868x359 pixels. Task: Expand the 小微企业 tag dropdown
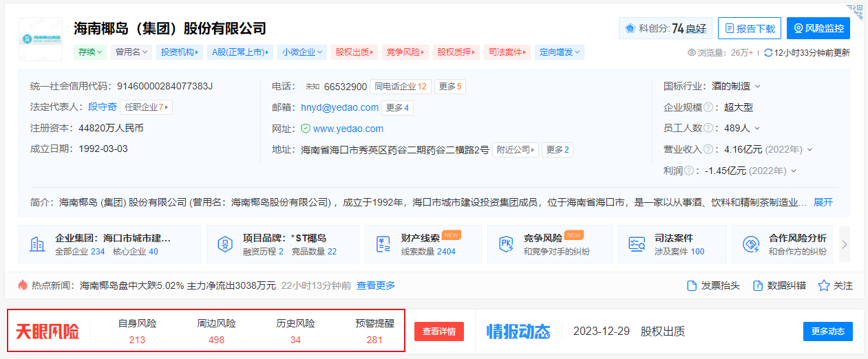(x=302, y=52)
